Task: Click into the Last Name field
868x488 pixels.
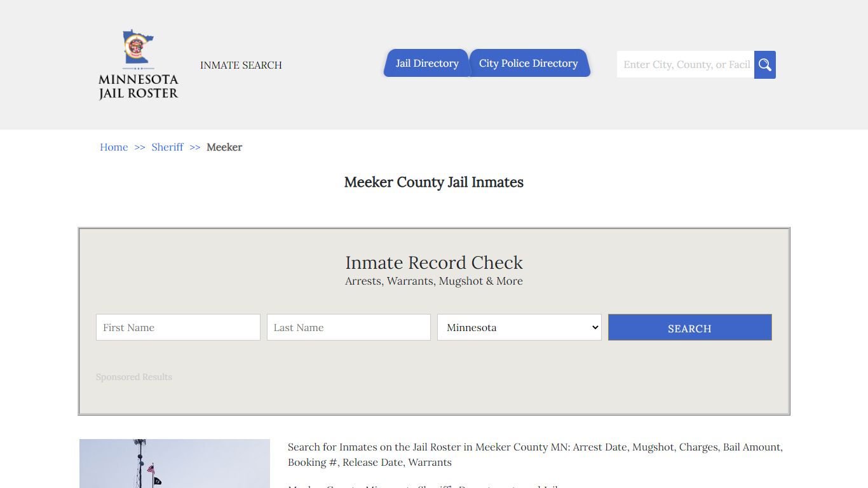Action: (349, 327)
